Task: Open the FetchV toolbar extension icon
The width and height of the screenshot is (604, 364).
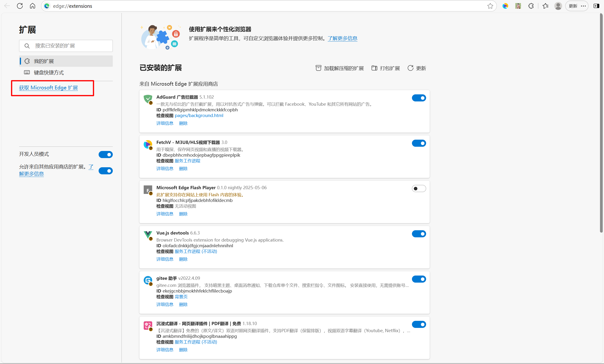Action: coord(505,6)
